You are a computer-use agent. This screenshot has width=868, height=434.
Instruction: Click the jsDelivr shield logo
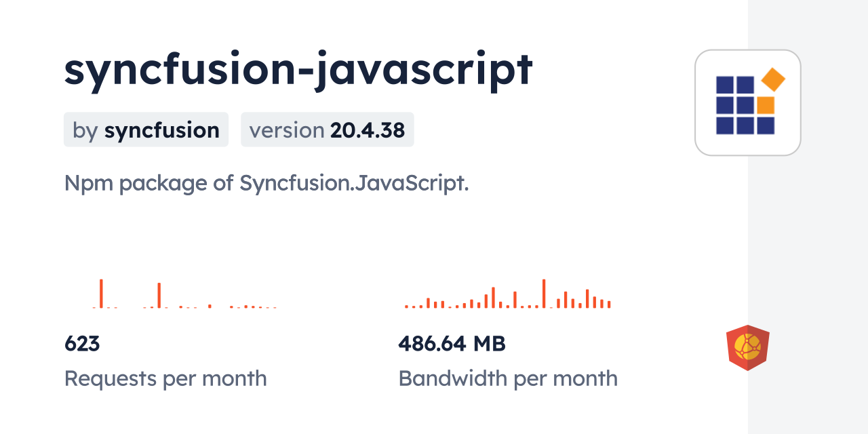point(747,348)
